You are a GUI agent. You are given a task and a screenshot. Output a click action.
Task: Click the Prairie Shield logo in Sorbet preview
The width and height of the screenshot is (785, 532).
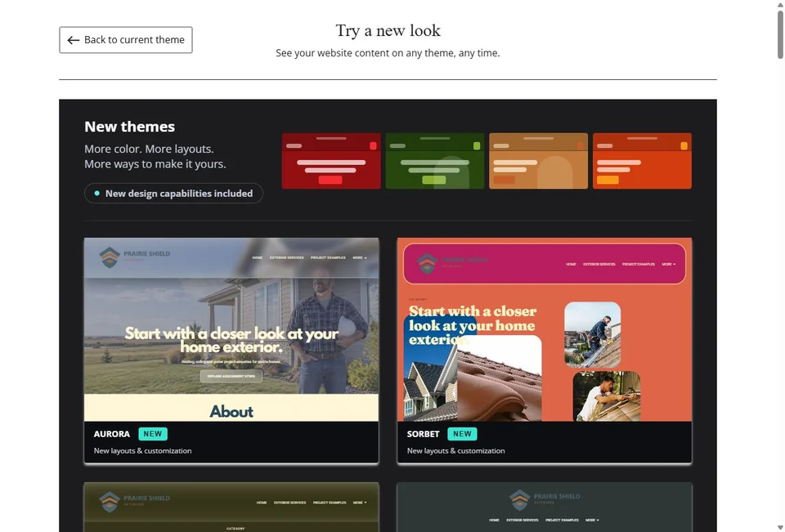(x=452, y=263)
